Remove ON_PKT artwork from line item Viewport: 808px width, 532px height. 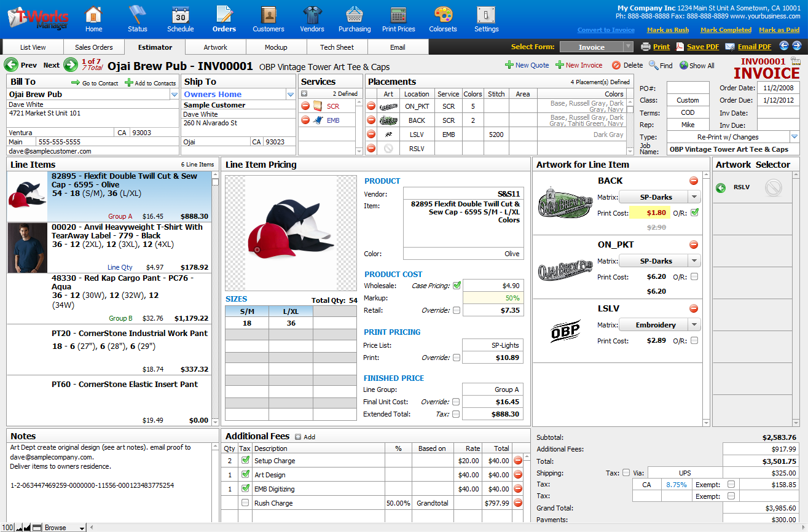point(694,244)
